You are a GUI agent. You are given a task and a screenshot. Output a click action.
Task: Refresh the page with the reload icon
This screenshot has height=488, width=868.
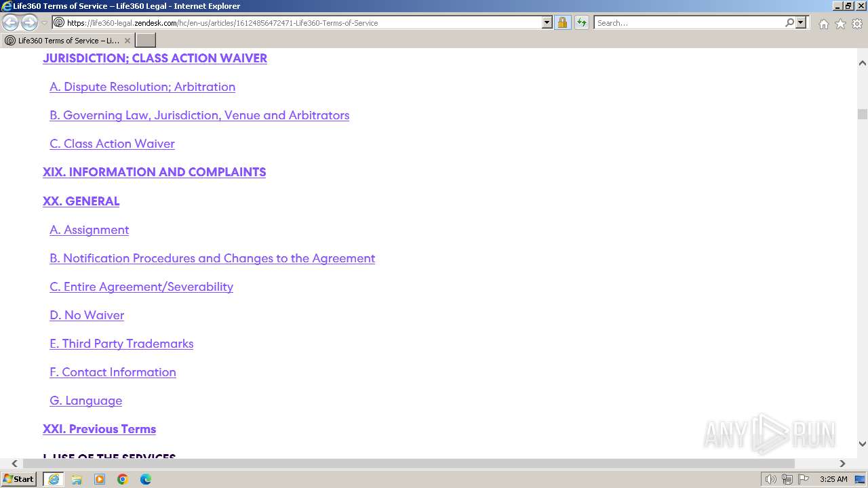pyautogui.click(x=582, y=23)
